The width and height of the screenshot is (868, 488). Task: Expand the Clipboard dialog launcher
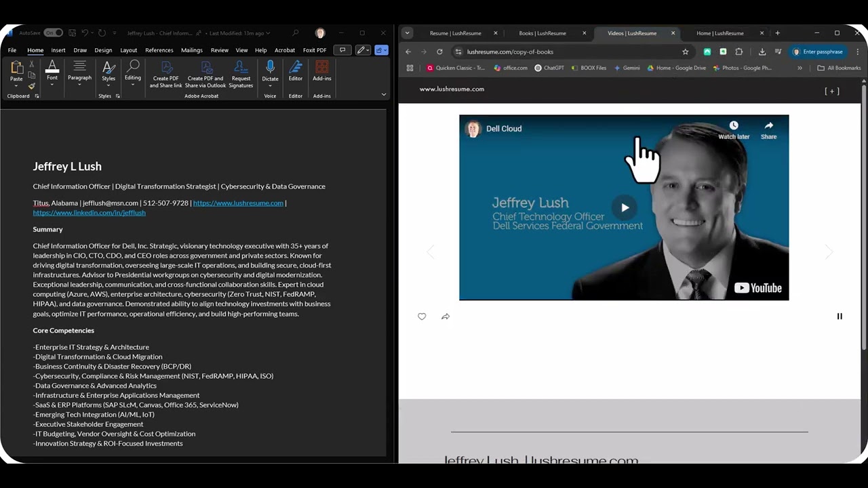[37, 96]
